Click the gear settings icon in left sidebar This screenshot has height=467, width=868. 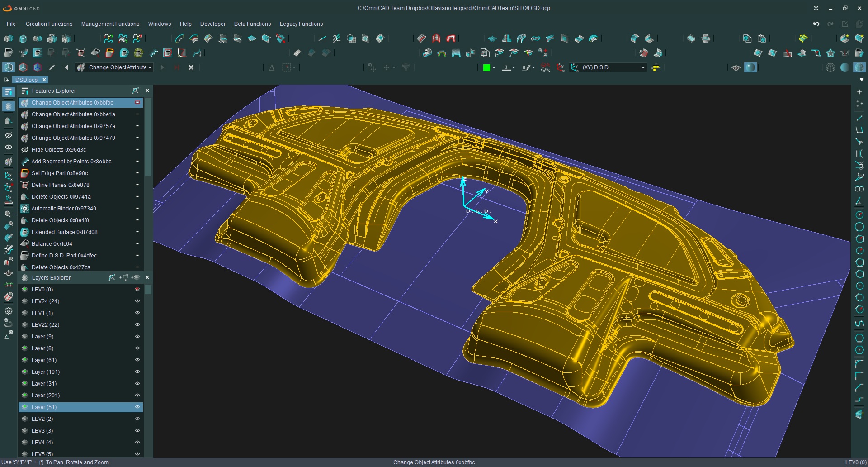point(8,311)
